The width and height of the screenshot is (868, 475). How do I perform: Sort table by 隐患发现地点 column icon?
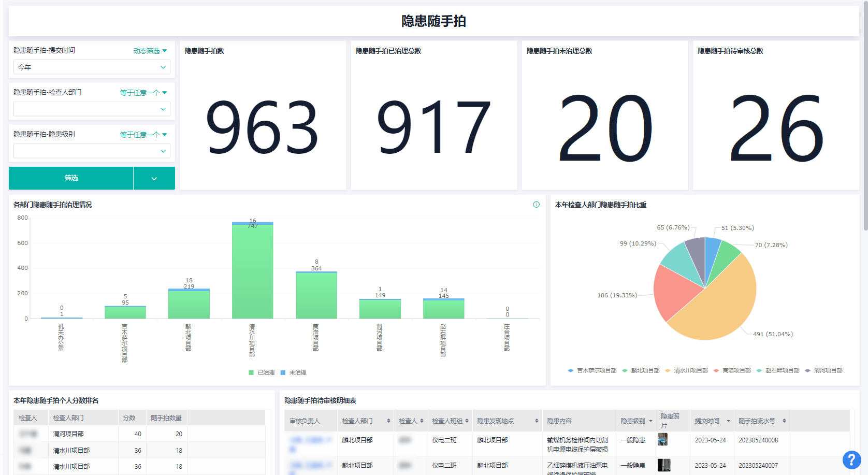point(537,421)
